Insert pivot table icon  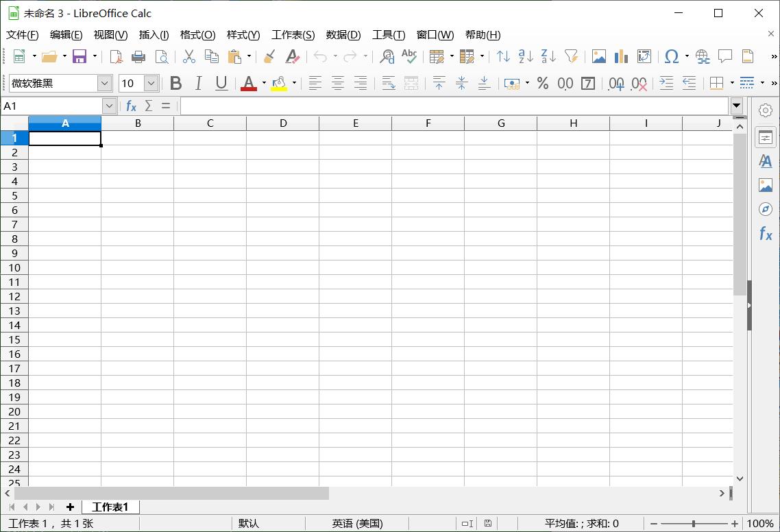point(644,56)
